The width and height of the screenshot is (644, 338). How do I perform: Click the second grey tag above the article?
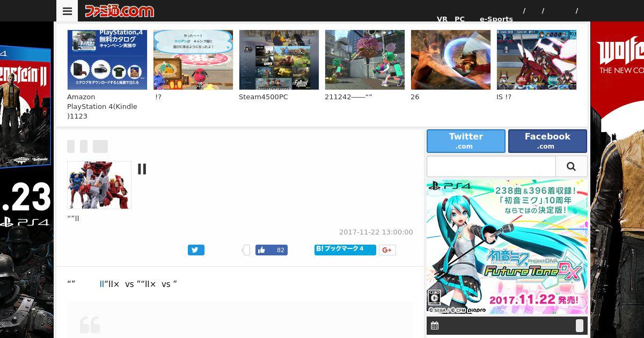pyautogui.click(x=84, y=146)
